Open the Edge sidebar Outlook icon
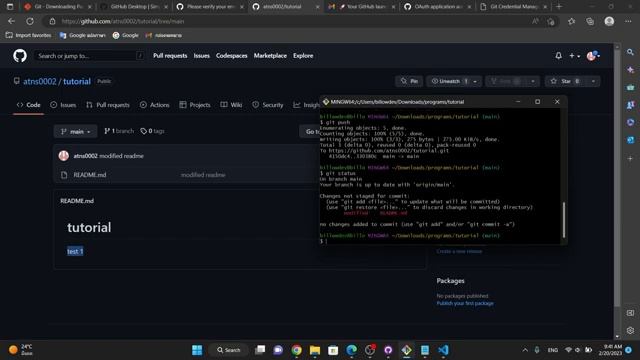640x360 pixels. click(630, 140)
